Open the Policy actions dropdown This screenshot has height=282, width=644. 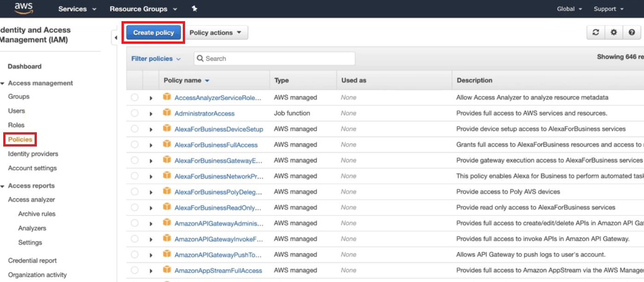coord(216,32)
